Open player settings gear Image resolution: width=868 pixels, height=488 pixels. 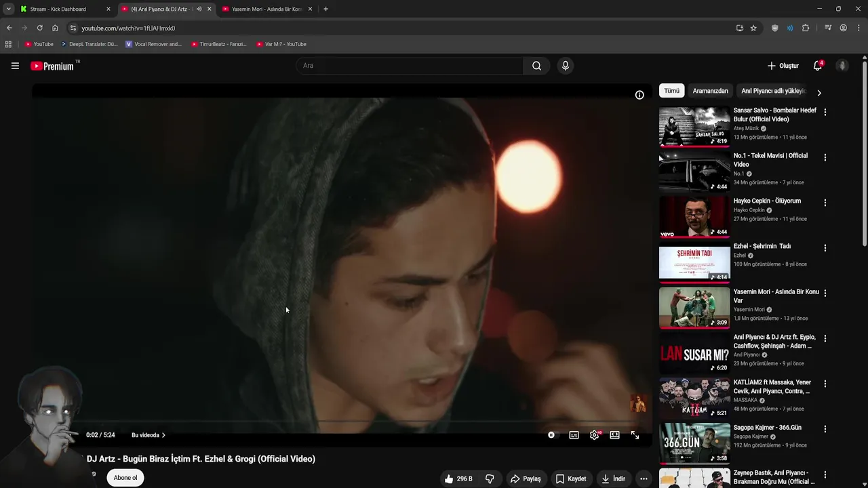(595, 435)
